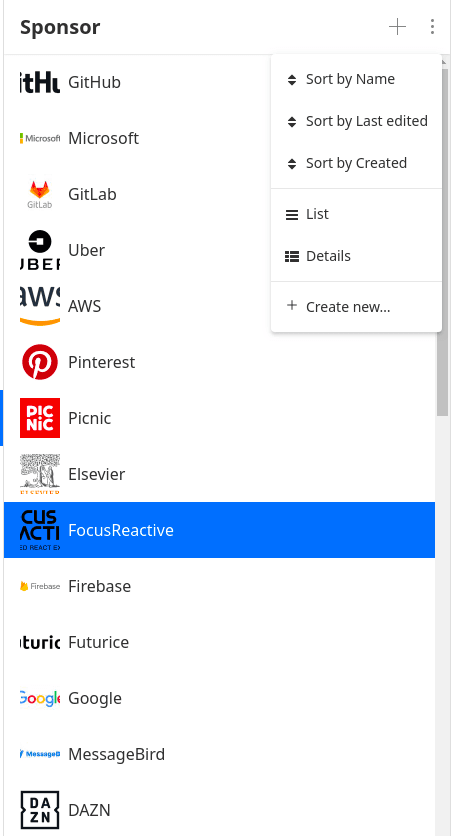Screen dimensions: 454x836
Task: Click the Pinterest logo icon
Action: pyautogui.click(x=40, y=362)
